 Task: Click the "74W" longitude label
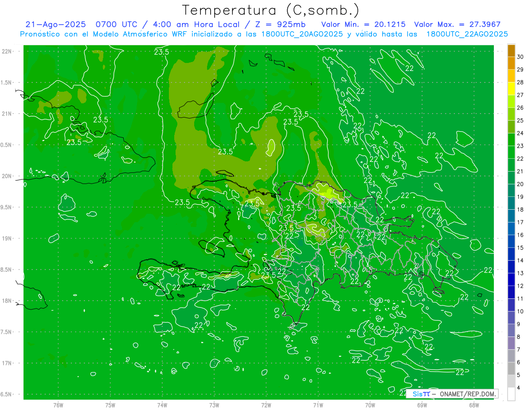(162, 405)
